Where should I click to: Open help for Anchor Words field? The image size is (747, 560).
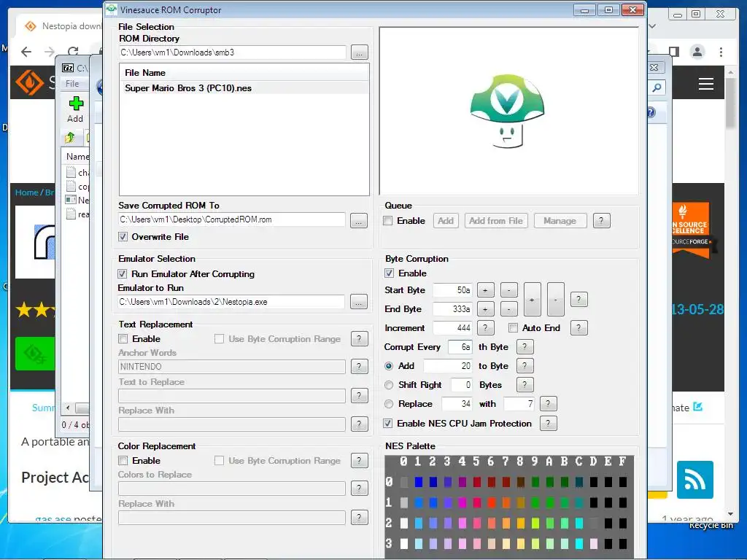pyautogui.click(x=359, y=366)
